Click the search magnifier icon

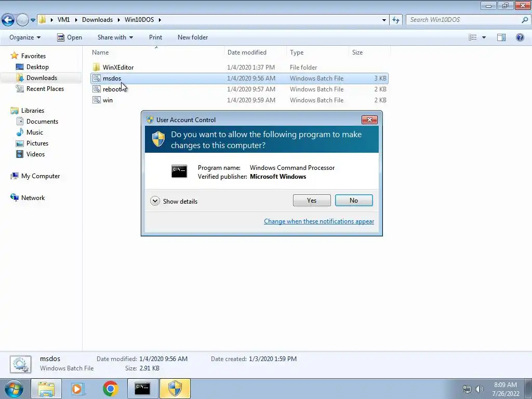coord(525,20)
